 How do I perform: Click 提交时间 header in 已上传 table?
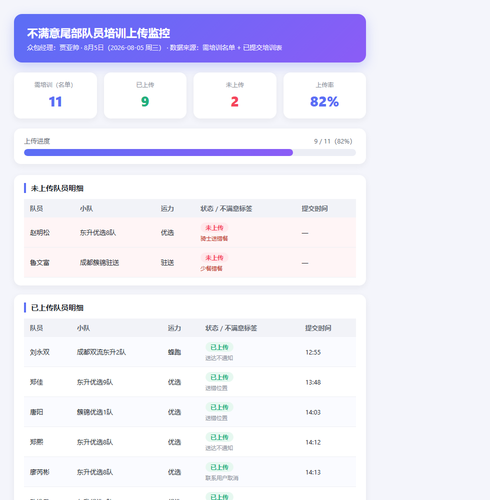point(318,328)
